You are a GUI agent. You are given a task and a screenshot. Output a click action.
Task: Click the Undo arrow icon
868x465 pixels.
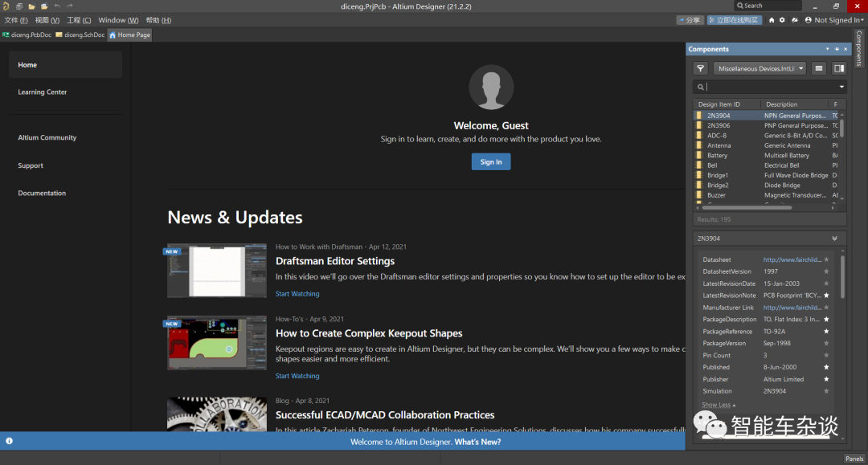click(57, 6)
